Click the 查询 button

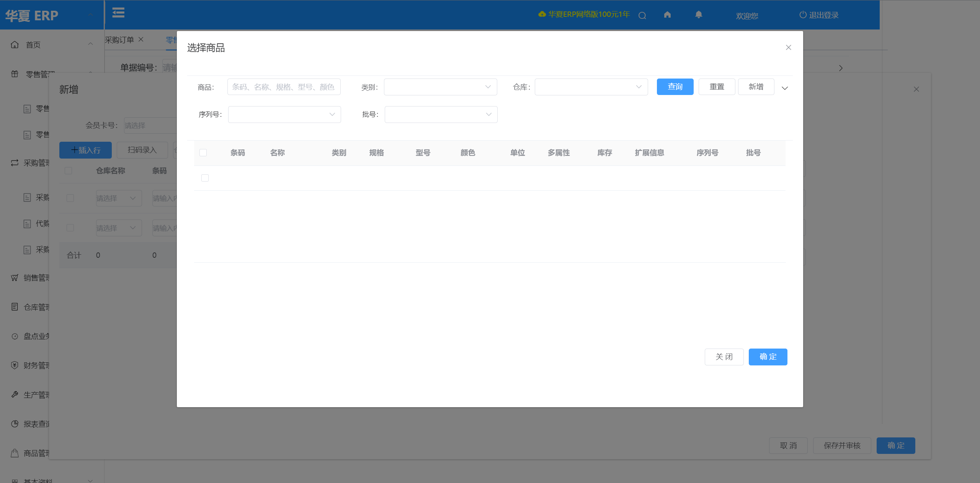click(x=675, y=87)
